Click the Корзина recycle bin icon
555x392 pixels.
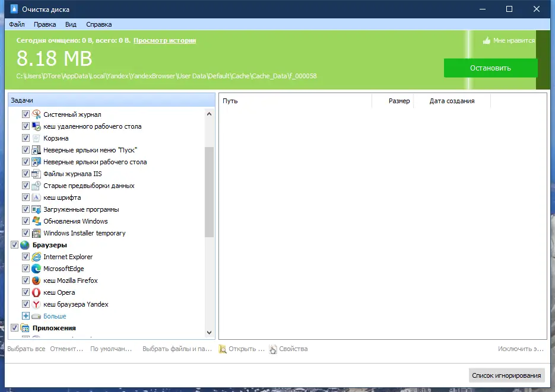36,138
